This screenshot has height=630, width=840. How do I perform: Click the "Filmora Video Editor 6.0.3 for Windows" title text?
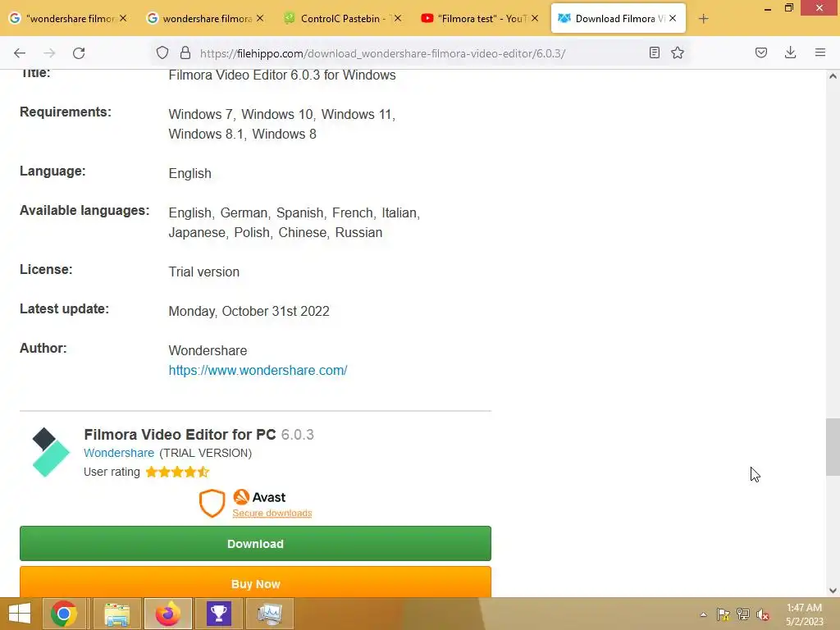[282, 75]
